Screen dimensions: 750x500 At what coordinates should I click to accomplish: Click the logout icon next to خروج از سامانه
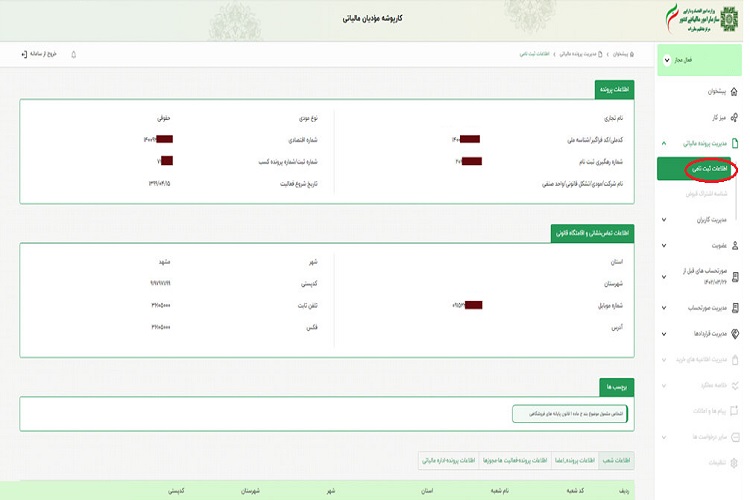(x=23, y=54)
